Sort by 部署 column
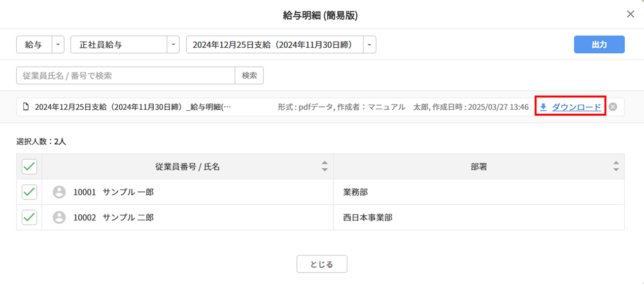 pyautogui.click(x=616, y=166)
